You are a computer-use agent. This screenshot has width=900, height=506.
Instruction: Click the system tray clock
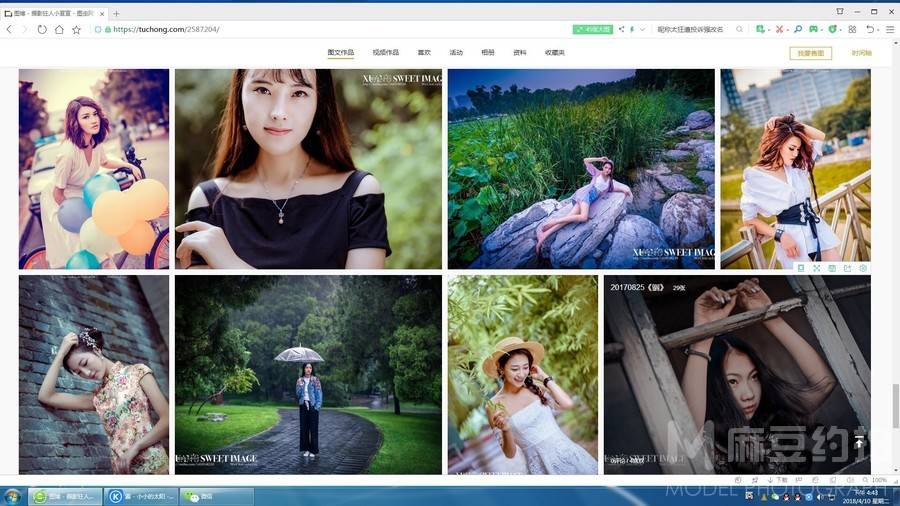pos(866,496)
